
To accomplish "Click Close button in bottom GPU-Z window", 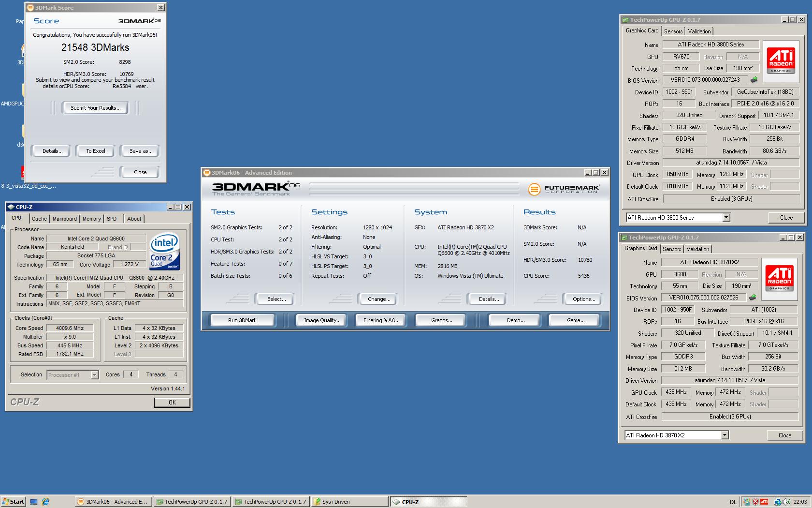I will tap(784, 435).
